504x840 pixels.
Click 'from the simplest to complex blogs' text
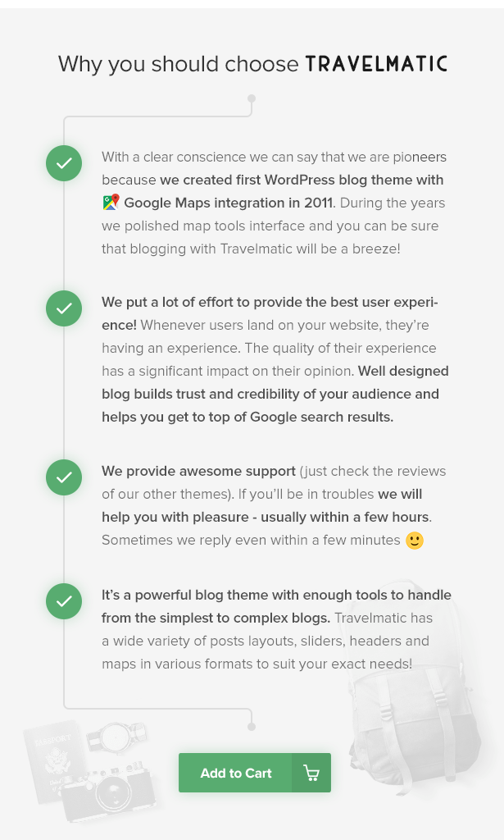(215, 619)
